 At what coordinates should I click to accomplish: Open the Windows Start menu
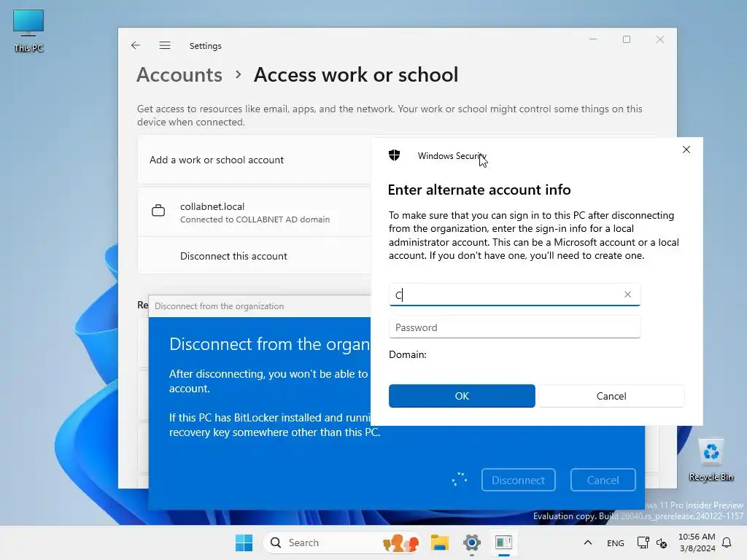click(244, 542)
